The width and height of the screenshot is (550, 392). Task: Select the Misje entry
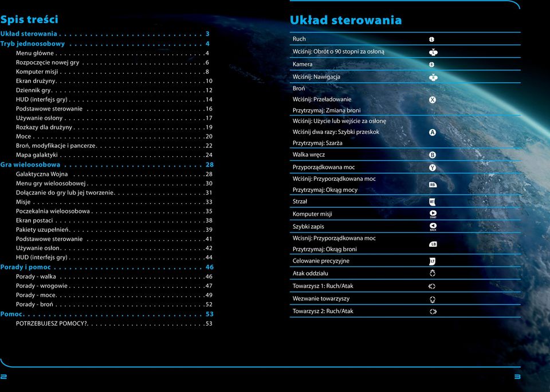pyautogui.click(x=114, y=202)
